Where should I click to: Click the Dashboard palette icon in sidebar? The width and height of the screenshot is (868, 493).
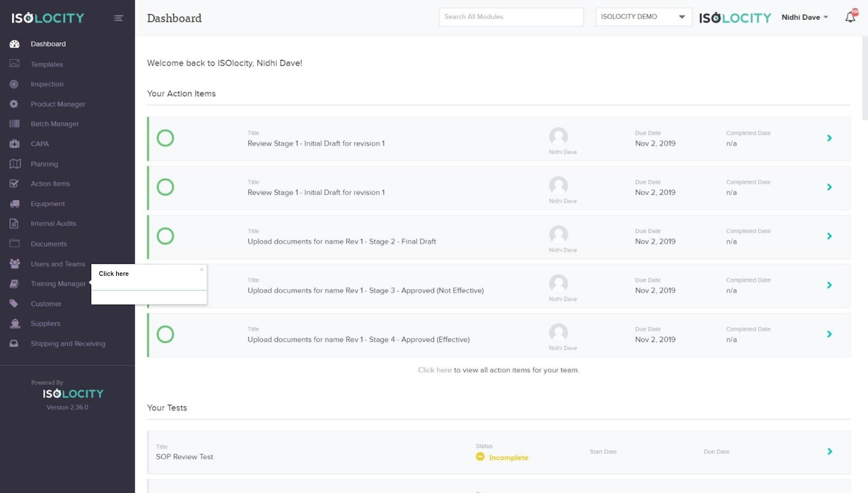(15, 44)
